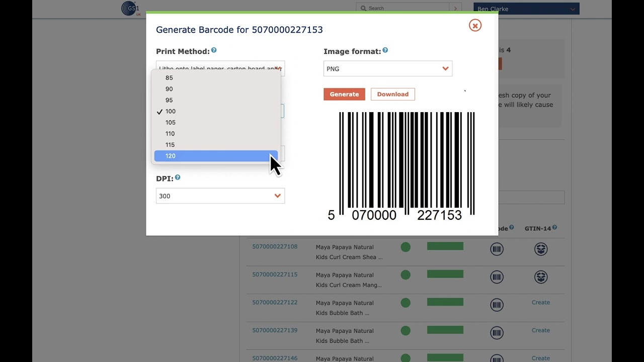Open Image format help tooltip icon

[385, 50]
